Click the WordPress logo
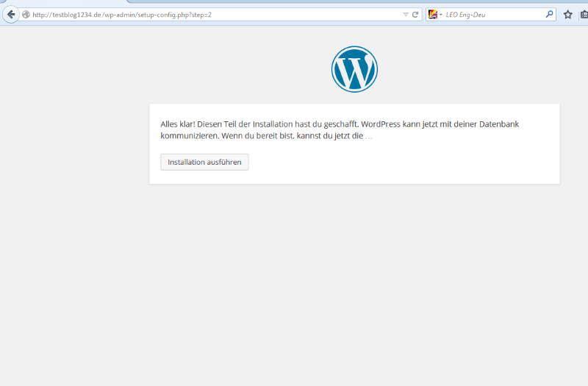The height and width of the screenshot is (386, 588). [354, 69]
